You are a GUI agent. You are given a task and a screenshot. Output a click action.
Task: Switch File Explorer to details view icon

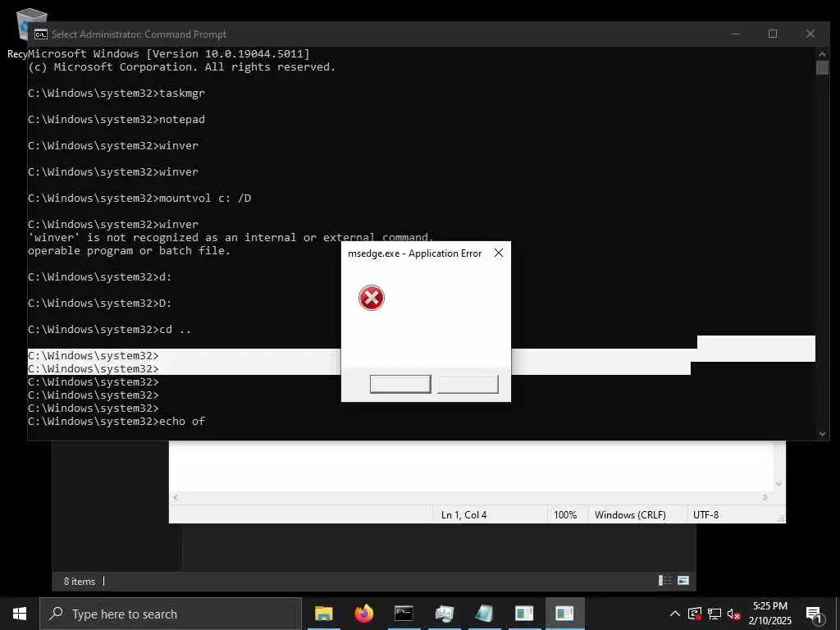(x=664, y=581)
